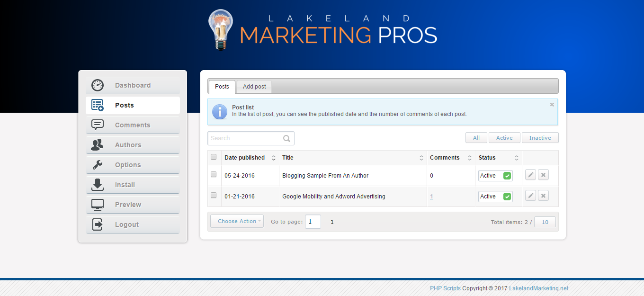Open the Choose Action dropdown
This screenshot has height=296, width=644.
click(x=237, y=221)
